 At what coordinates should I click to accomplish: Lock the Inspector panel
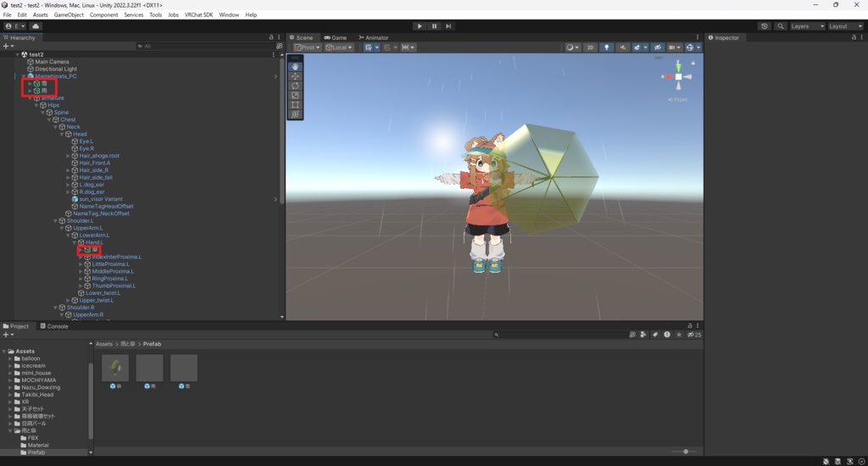point(853,37)
